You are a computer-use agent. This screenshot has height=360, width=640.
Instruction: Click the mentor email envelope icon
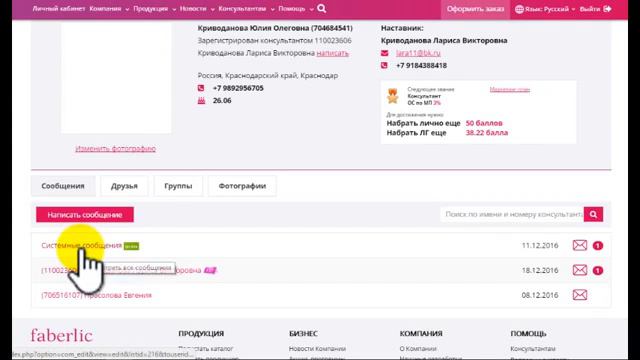tap(384, 53)
